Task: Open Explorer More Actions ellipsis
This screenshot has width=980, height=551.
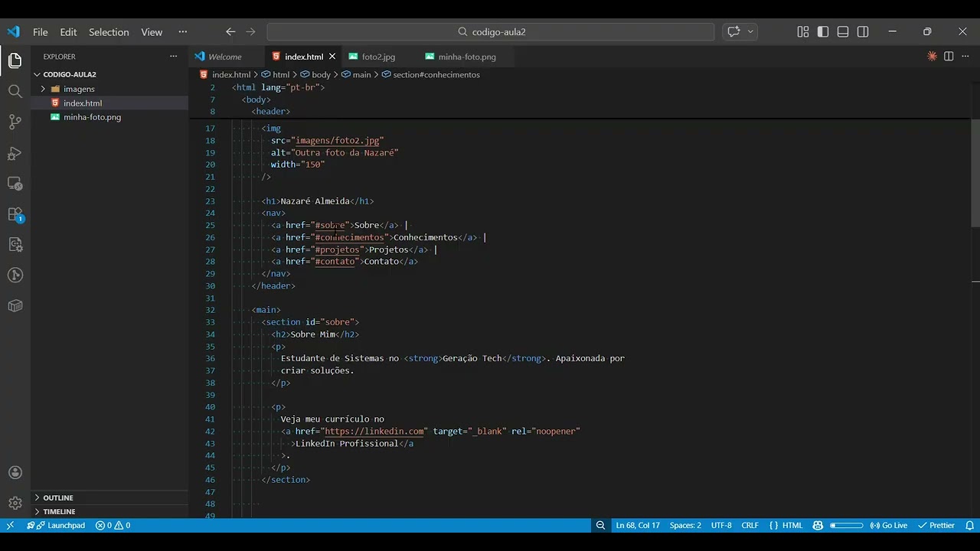Action: point(173,56)
